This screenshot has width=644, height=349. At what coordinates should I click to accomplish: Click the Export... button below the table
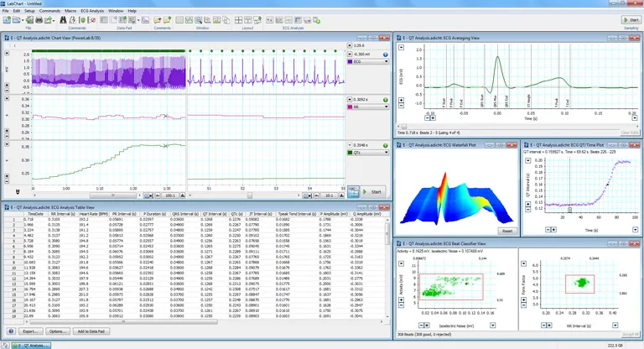pos(30,331)
